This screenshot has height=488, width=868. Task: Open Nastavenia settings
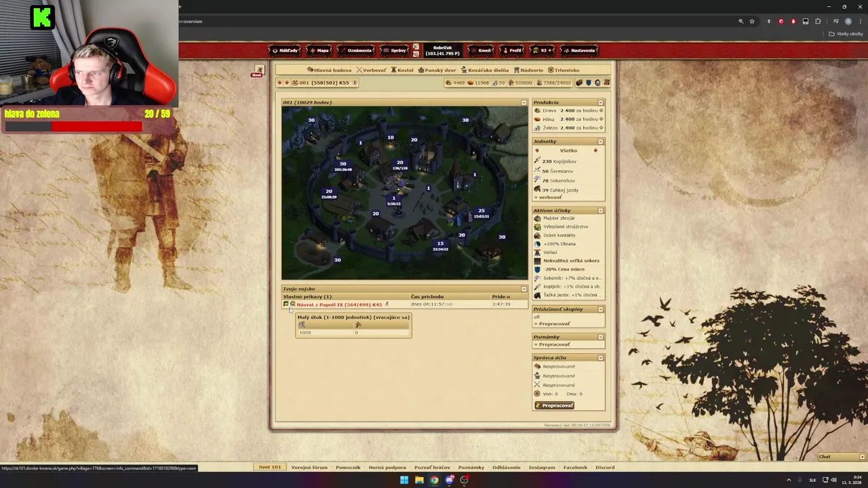[x=580, y=50]
